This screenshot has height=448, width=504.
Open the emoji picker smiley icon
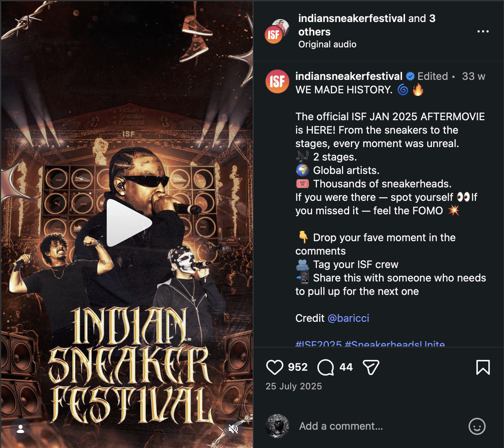pos(477,426)
